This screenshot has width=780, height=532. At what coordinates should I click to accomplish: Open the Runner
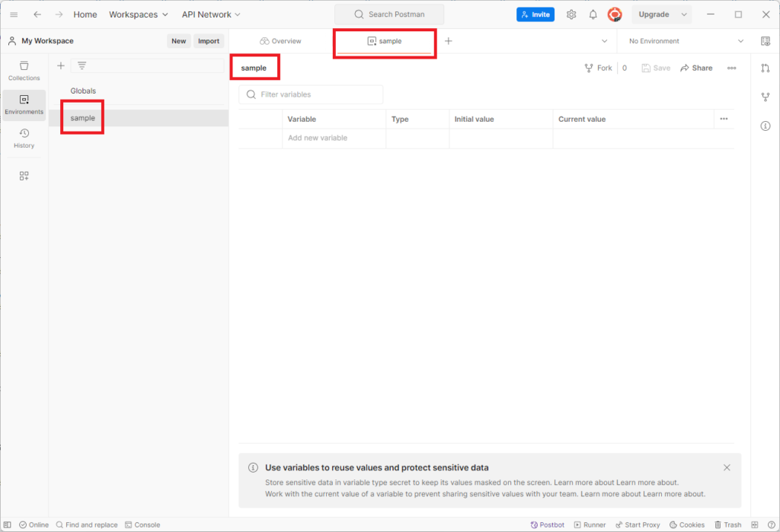coord(590,524)
